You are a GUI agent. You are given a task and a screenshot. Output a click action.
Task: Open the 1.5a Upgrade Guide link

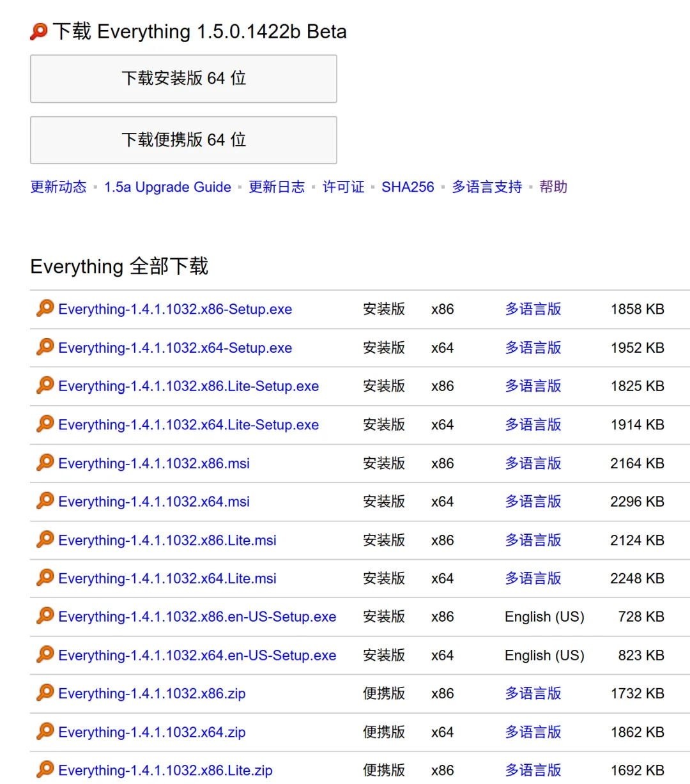tap(168, 187)
